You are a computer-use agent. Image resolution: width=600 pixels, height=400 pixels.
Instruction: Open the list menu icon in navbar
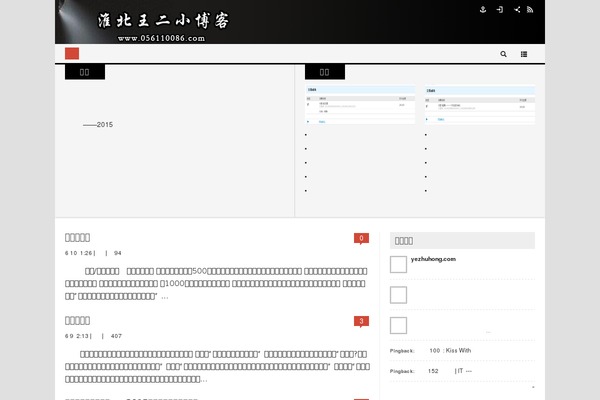(x=524, y=54)
